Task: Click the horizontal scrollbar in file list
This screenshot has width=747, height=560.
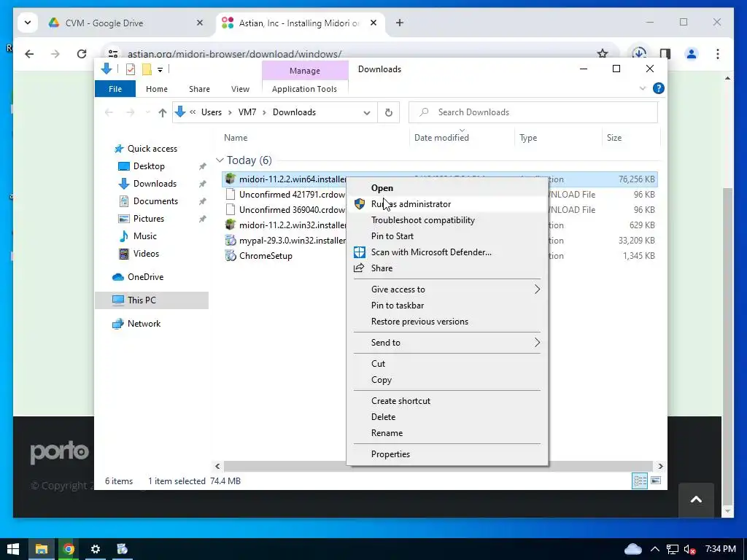Action: click(x=438, y=466)
